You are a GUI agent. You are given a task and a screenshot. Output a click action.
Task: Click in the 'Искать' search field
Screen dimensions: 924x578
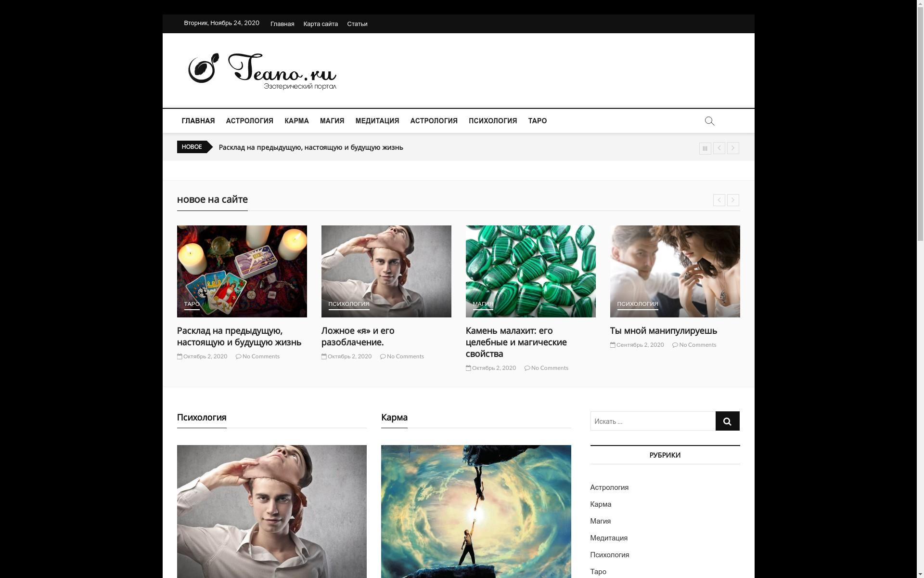[653, 421]
